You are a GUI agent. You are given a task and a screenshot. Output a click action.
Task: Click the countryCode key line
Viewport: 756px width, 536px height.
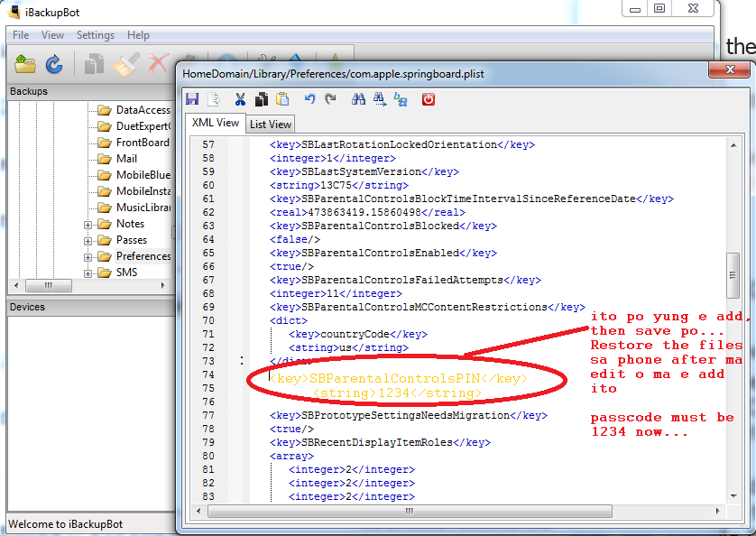point(358,334)
